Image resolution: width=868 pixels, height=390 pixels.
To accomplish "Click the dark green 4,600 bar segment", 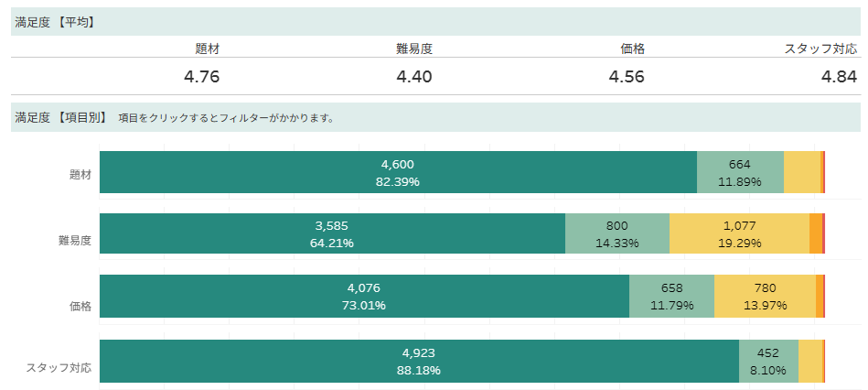I will [398, 172].
